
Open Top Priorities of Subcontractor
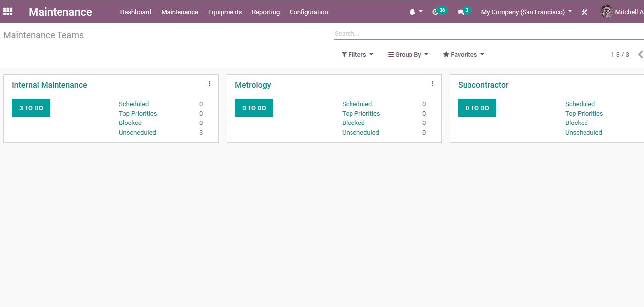click(584, 114)
